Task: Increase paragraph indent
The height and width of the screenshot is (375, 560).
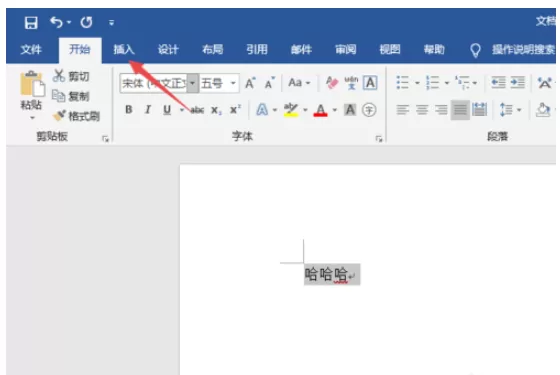Action: click(x=518, y=83)
